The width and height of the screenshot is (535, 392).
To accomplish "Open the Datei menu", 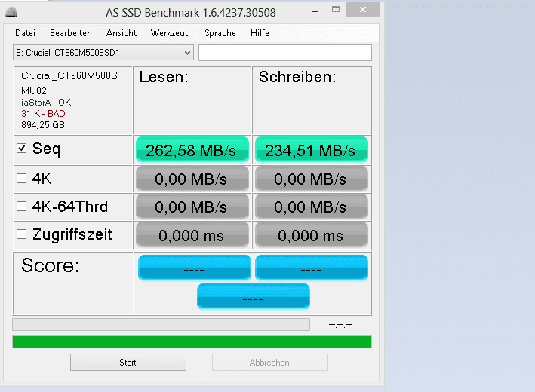I will tap(25, 33).
